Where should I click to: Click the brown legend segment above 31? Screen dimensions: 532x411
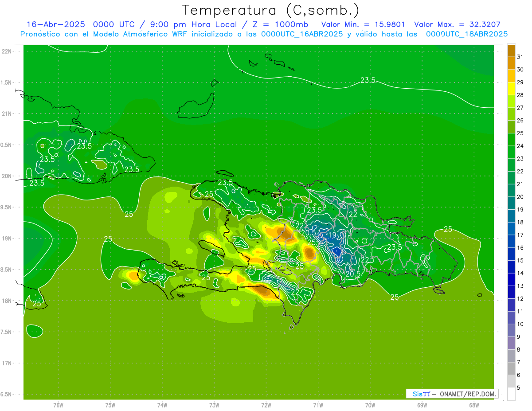tap(511, 51)
